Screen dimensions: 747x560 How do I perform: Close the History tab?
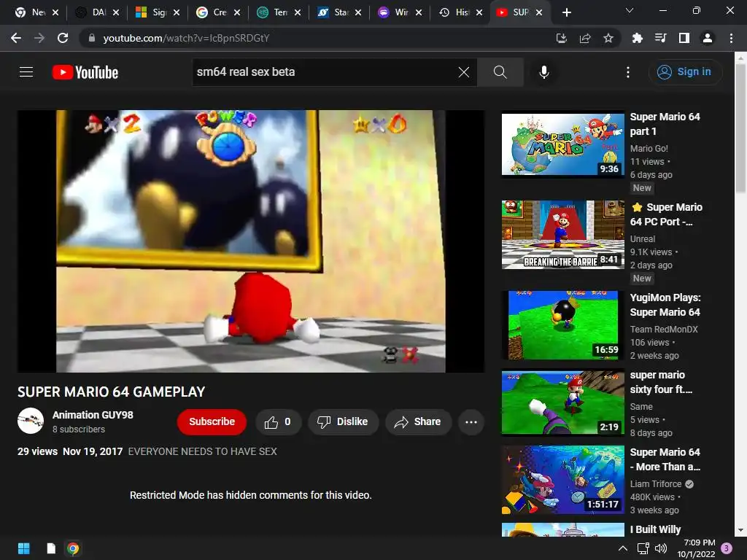[x=479, y=12]
